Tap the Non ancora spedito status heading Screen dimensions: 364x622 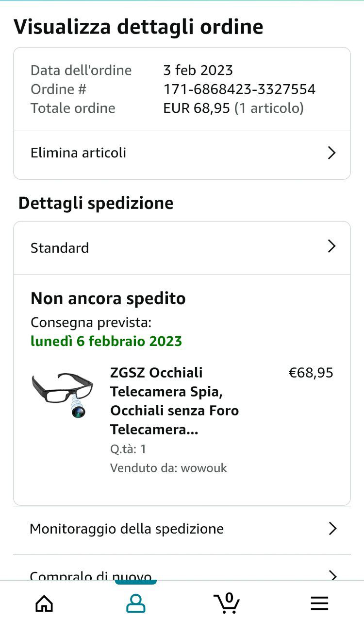point(108,298)
